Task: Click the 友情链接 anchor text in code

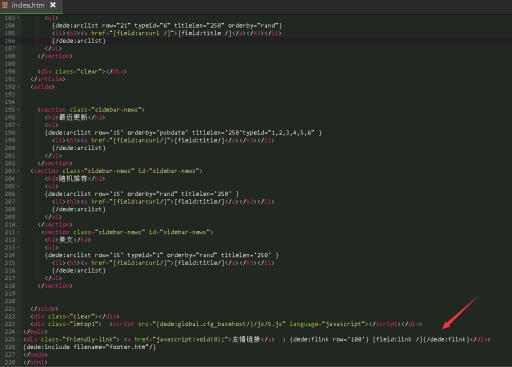Action: 246,339
